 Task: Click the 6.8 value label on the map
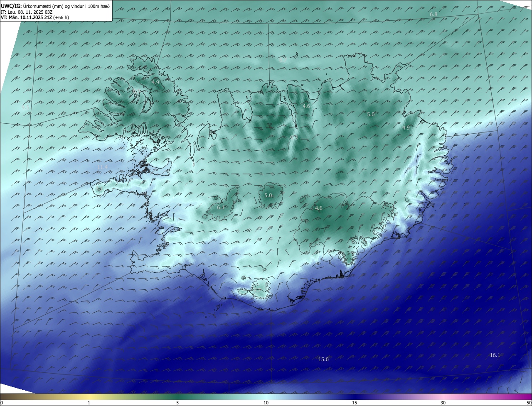coord(433,15)
